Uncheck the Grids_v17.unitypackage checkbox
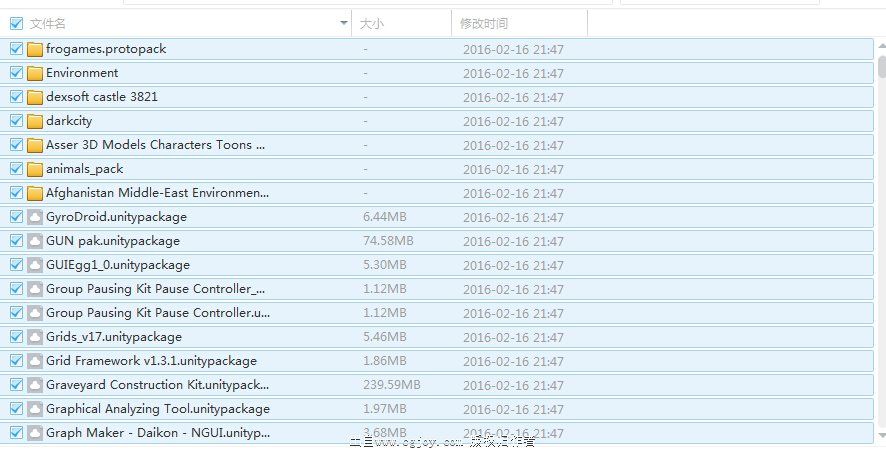The height and width of the screenshot is (452, 886). coord(16,337)
